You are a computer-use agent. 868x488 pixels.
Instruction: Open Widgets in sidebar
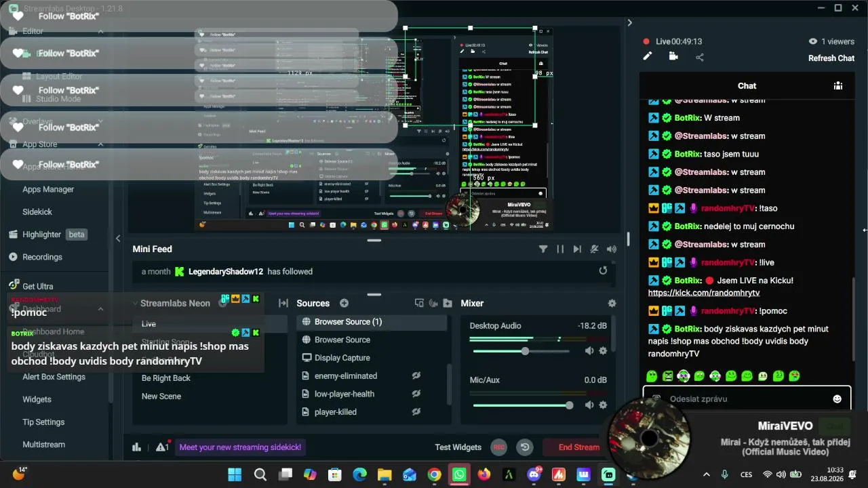[x=37, y=399]
